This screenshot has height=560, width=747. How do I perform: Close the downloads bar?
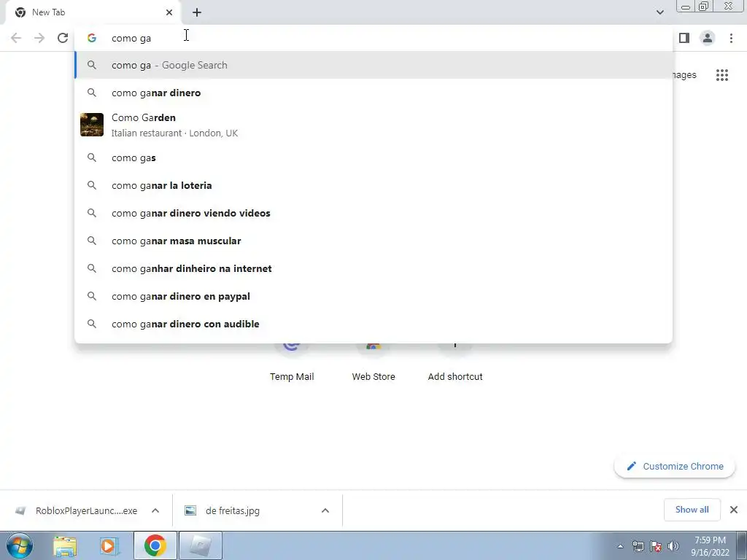tap(734, 510)
